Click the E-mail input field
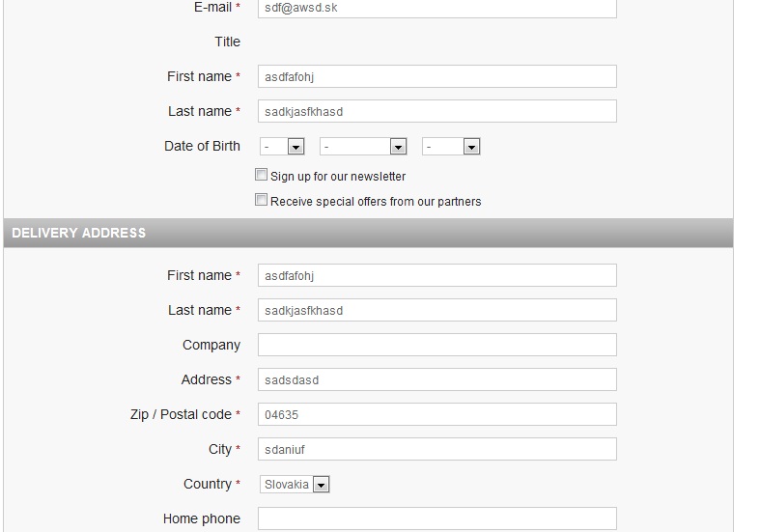This screenshot has width=760, height=532. (x=436, y=8)
